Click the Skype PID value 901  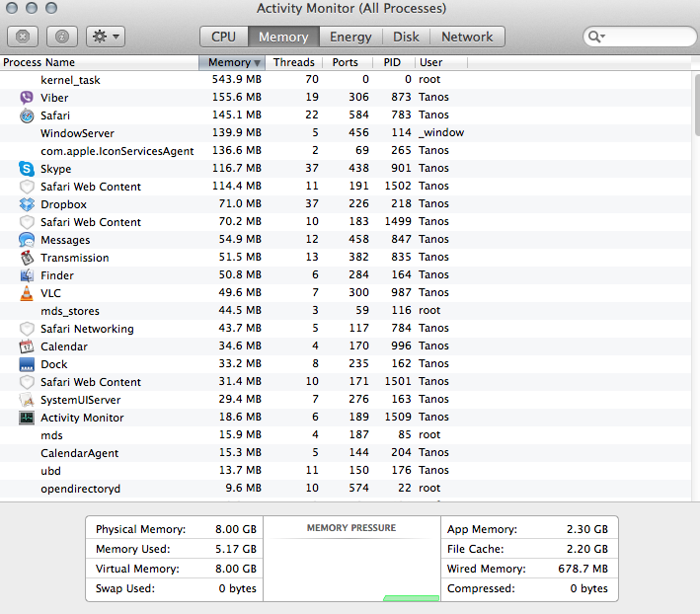click(x=401, y=168)
